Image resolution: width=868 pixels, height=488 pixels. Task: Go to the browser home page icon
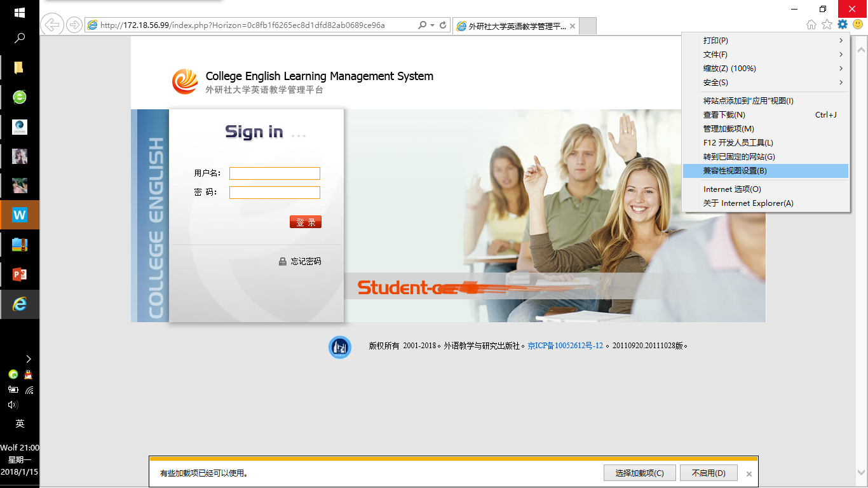pos(811,25)
